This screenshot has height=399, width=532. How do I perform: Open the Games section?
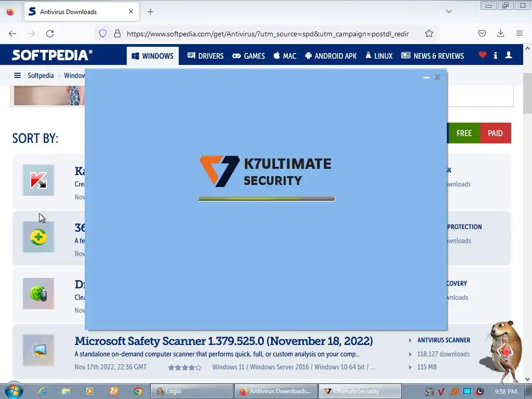248,56
